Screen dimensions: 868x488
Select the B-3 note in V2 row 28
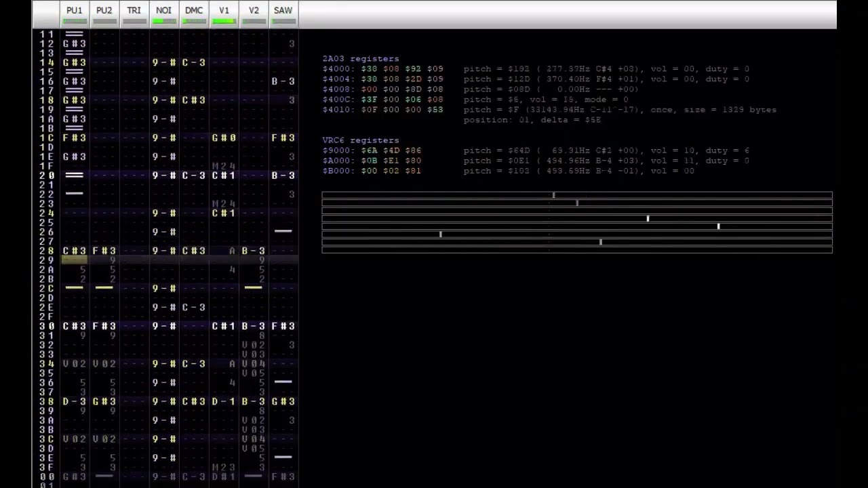pos(254,251)
